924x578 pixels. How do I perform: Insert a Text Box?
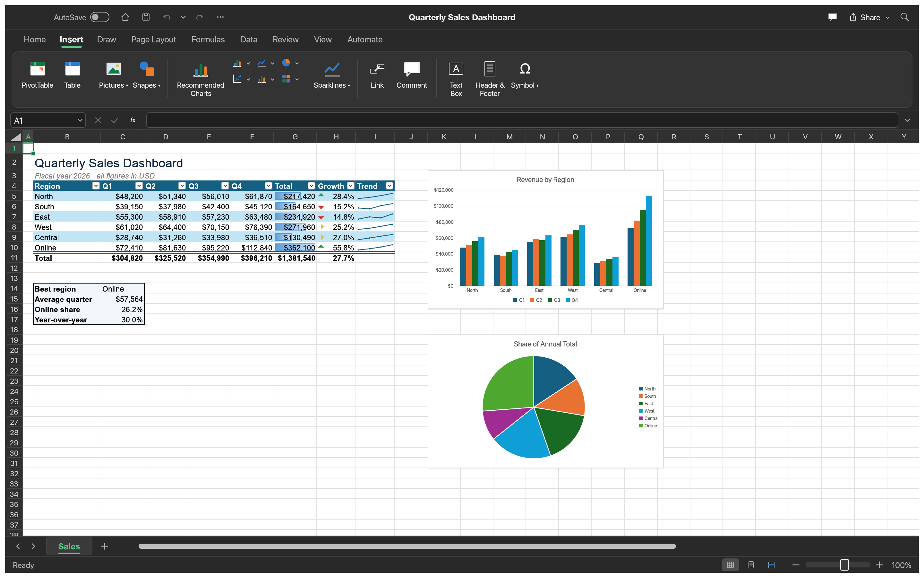[456, 80]
